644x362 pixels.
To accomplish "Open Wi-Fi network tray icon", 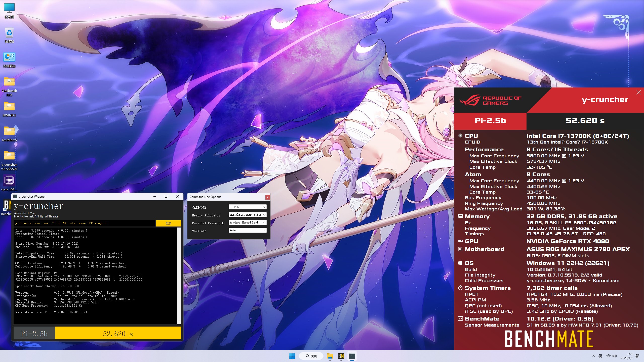I will [x=608, y=356].
